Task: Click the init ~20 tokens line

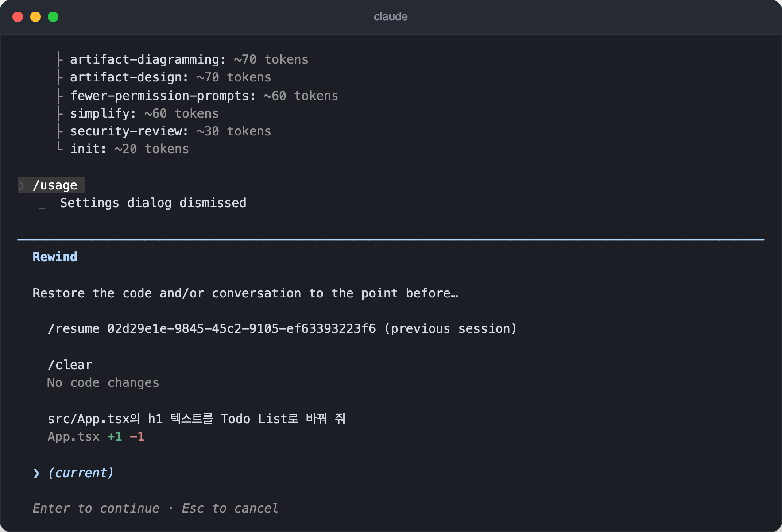Action: pos(129,149)
